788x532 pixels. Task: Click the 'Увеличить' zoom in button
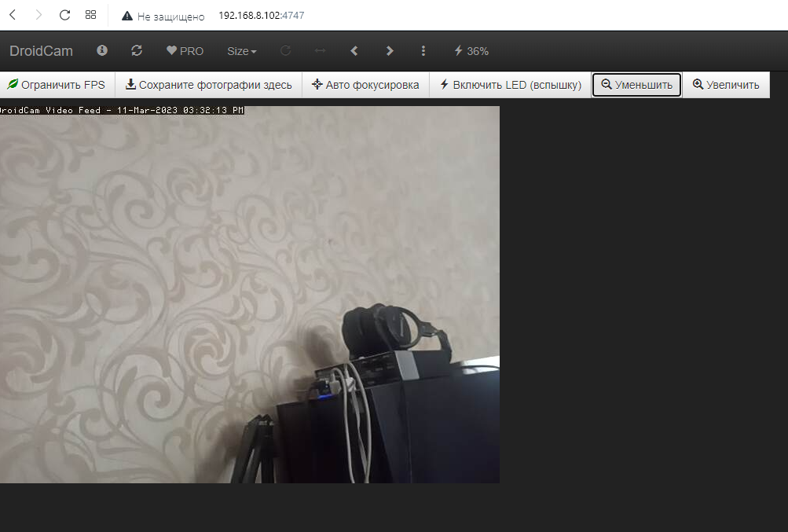coord(726,85)
